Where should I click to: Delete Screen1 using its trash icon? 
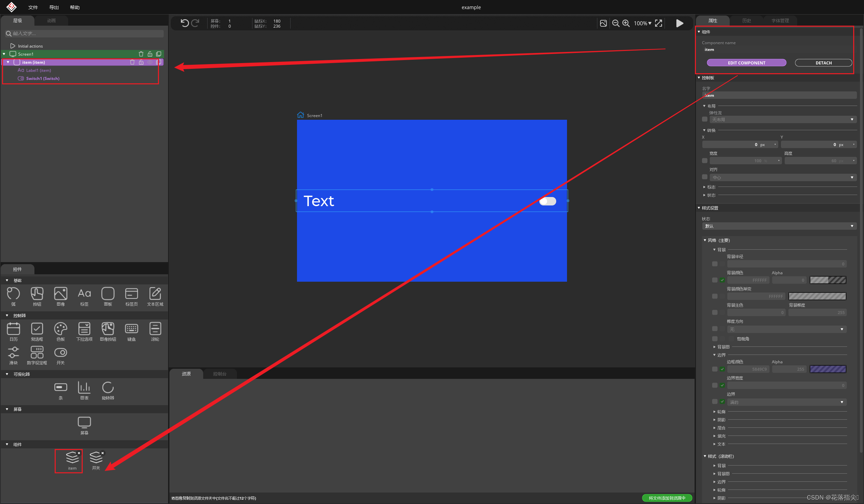pyautogui.click(x=141, y=54)
